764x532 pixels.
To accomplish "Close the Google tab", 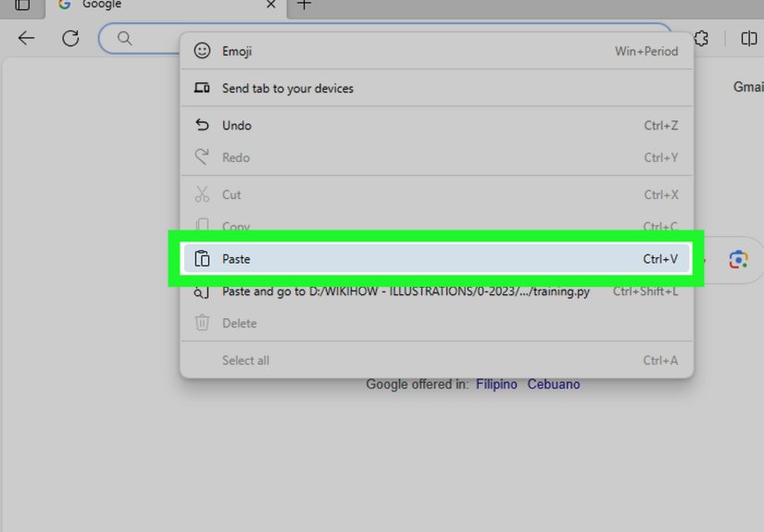I will (271, 5).
